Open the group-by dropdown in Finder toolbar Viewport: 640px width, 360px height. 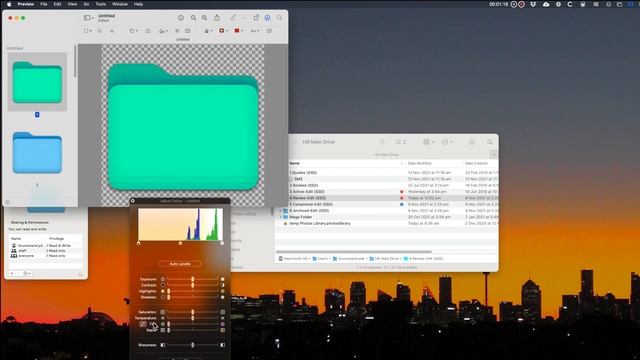point(428,142)
